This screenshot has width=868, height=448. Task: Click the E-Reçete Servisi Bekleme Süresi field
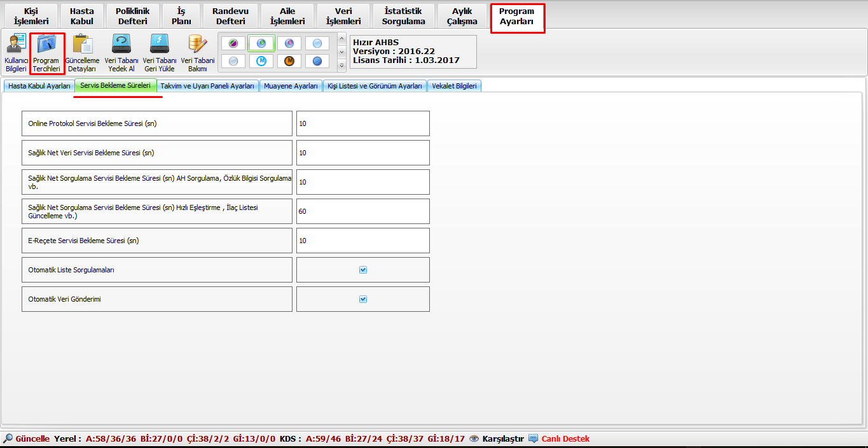pos(362,241)
